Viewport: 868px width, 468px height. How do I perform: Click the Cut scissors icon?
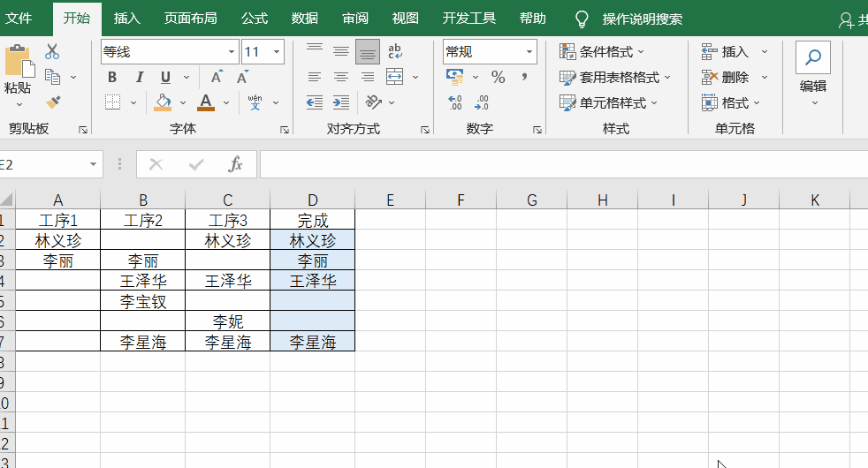[x=52, y=51]
